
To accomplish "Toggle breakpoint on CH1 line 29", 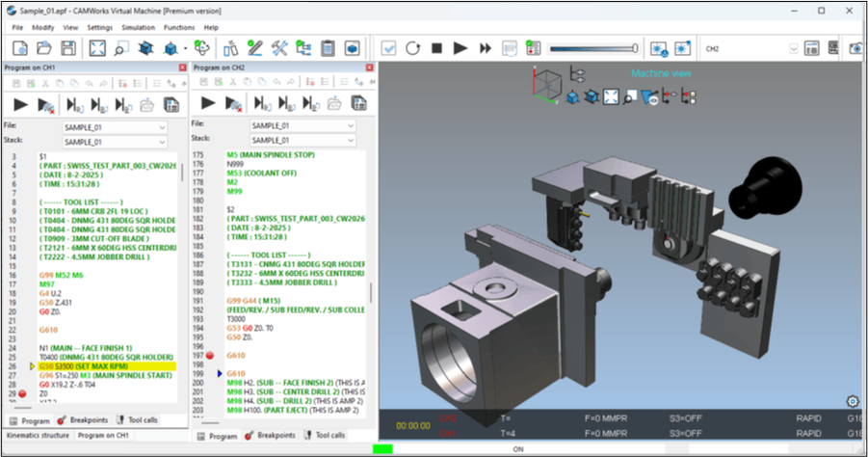I will click(x=22, y=394).
